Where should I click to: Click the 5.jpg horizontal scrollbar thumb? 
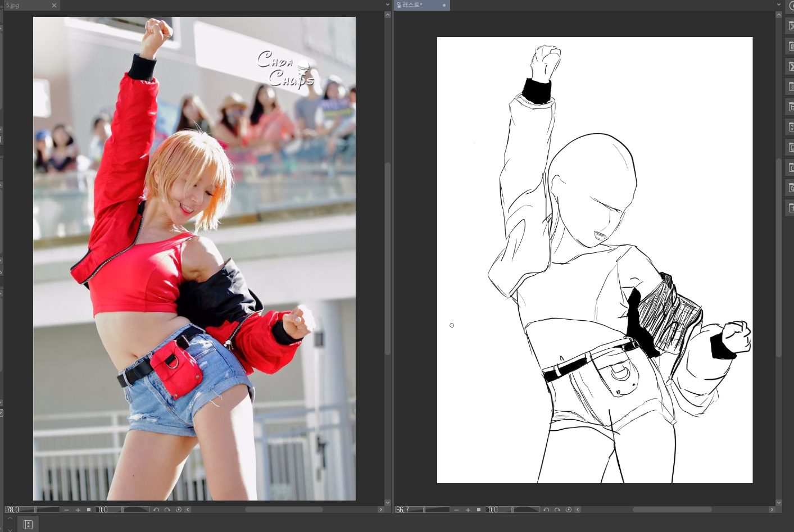[284, 510]
